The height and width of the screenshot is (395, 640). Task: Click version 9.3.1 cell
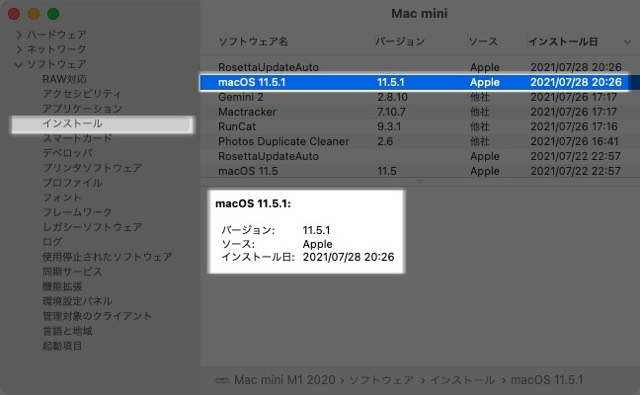(389, 126)
